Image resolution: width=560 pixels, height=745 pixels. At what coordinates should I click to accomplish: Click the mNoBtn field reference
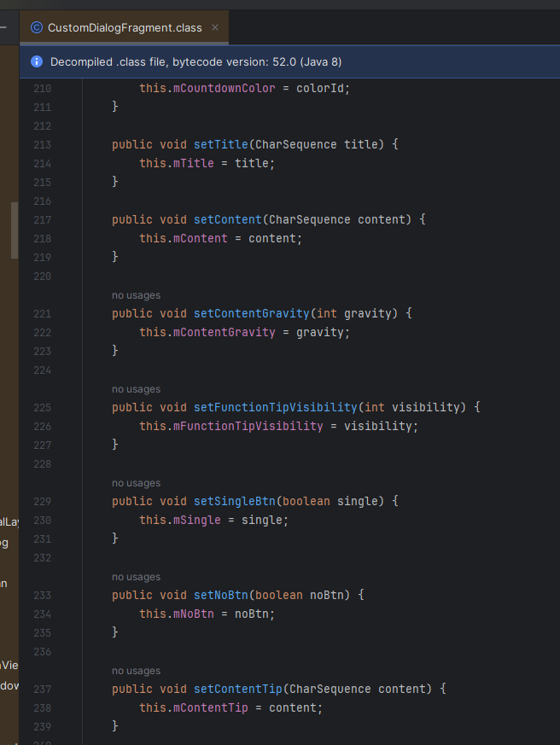click(194, 614)
